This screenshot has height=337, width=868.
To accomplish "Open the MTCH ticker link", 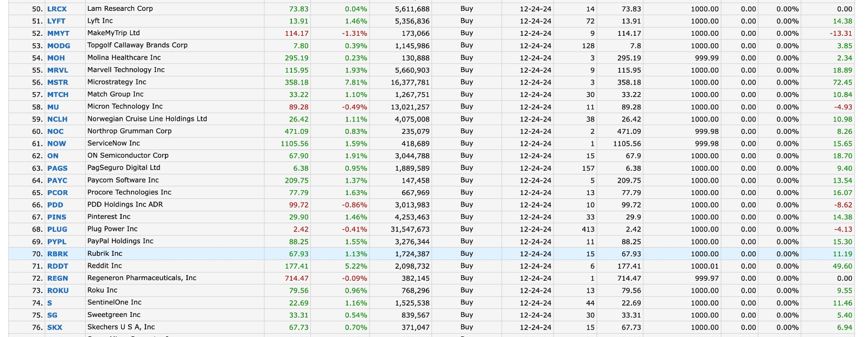I will pos(58,95).
